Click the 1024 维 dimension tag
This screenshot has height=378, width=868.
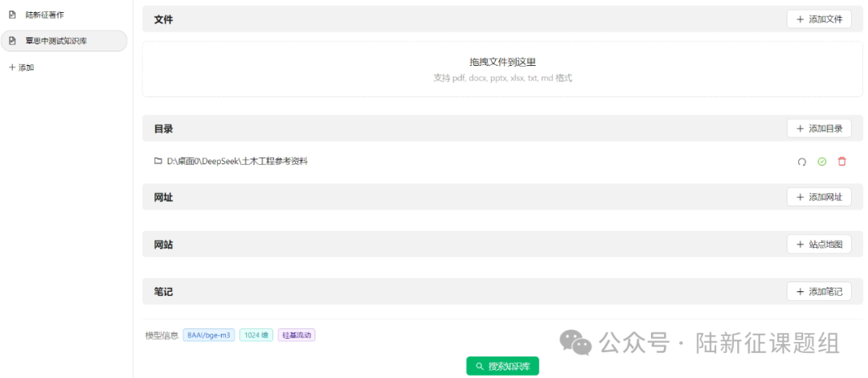tap(256, 335)
